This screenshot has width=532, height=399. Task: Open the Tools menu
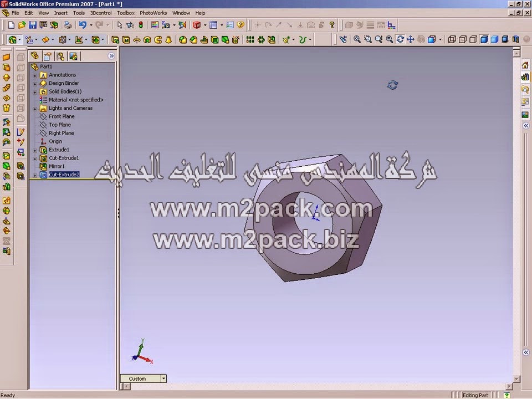79,13
